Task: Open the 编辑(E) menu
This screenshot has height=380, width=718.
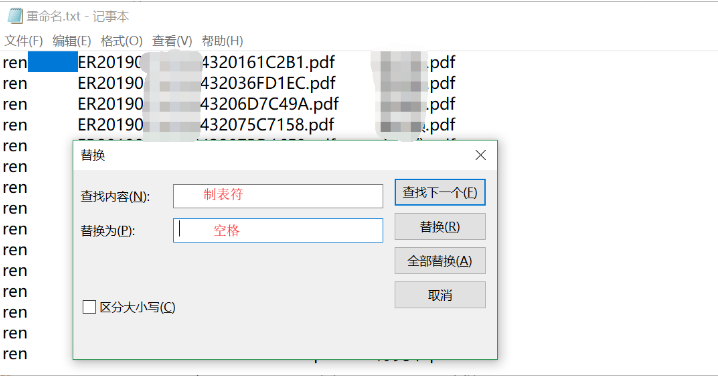Action: (x=71, y=41)
